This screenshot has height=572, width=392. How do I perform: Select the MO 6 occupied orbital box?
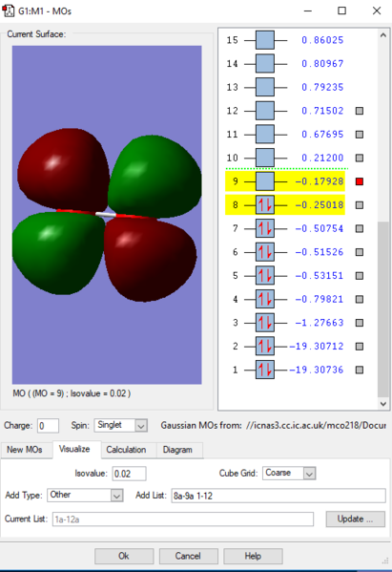[x=265, y=252]
